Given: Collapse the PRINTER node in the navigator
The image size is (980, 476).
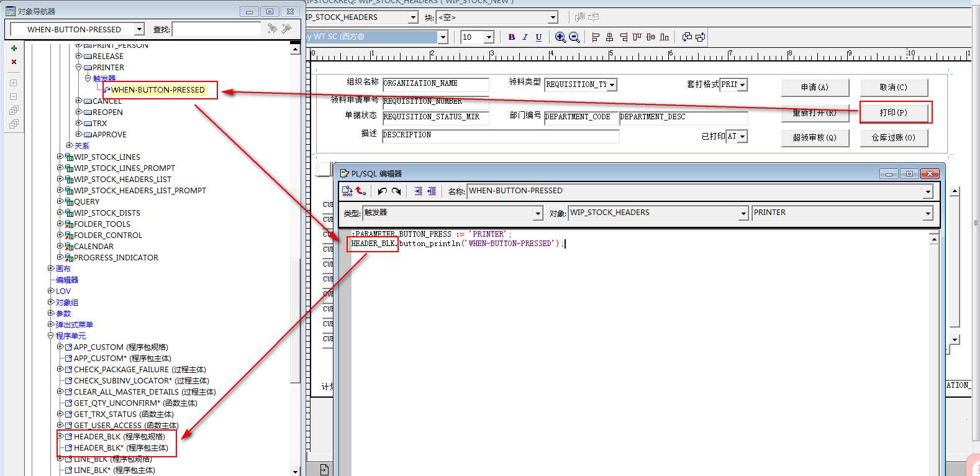Looking at the screenshot, I should click(79, 67).
